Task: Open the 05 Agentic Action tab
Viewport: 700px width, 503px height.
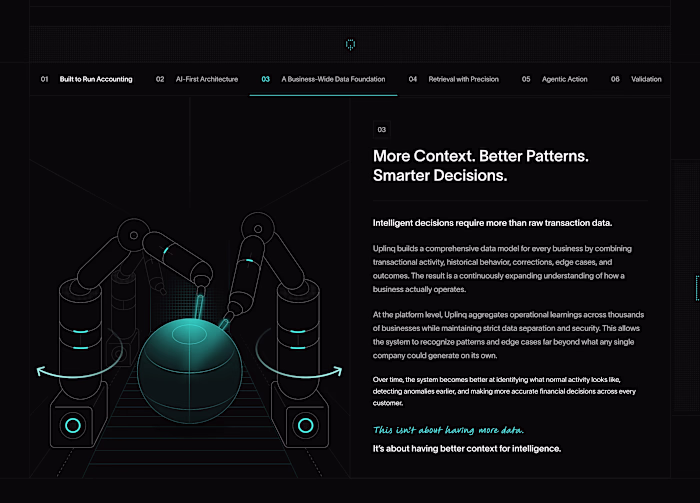Action: pos(554,79)
